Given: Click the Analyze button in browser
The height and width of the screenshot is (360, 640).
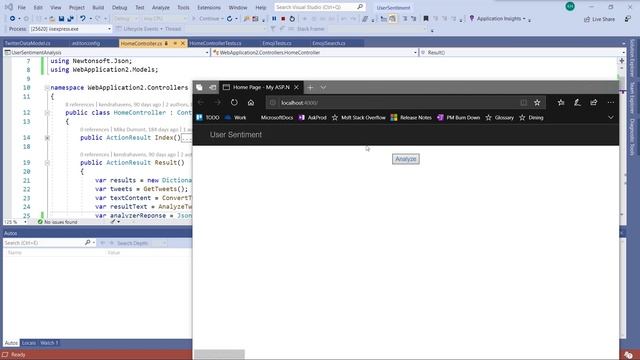Looking at the screenshot, I should click(406, 159).
